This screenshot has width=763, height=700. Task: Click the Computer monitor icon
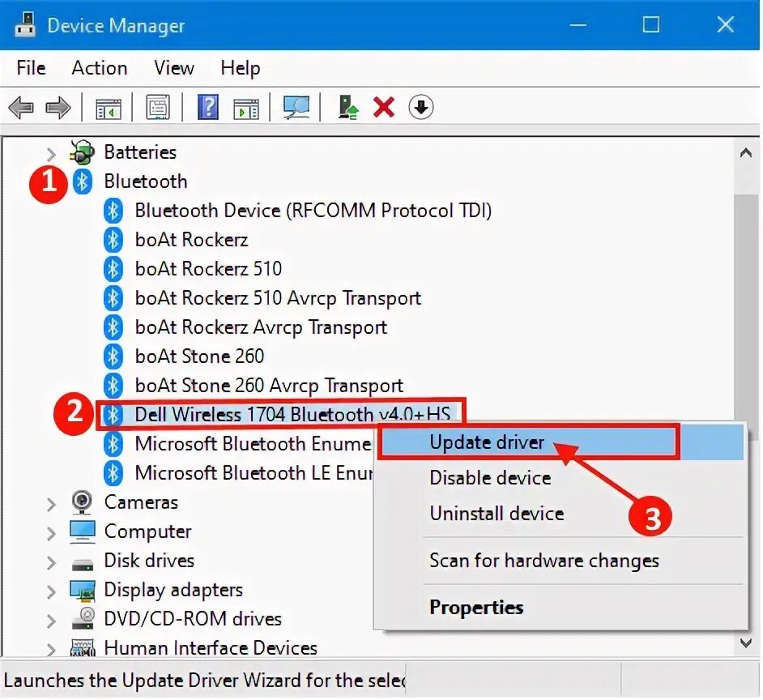[x=83, y=531]
